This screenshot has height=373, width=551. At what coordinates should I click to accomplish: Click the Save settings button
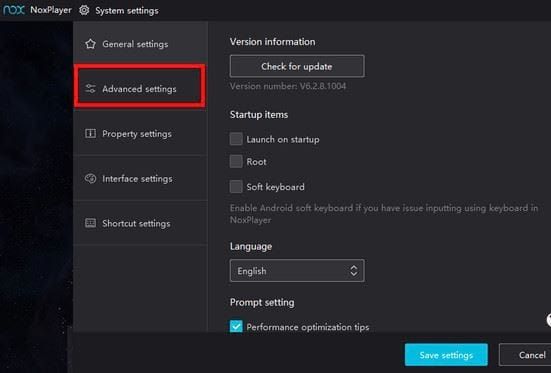(x=446, y=355)
